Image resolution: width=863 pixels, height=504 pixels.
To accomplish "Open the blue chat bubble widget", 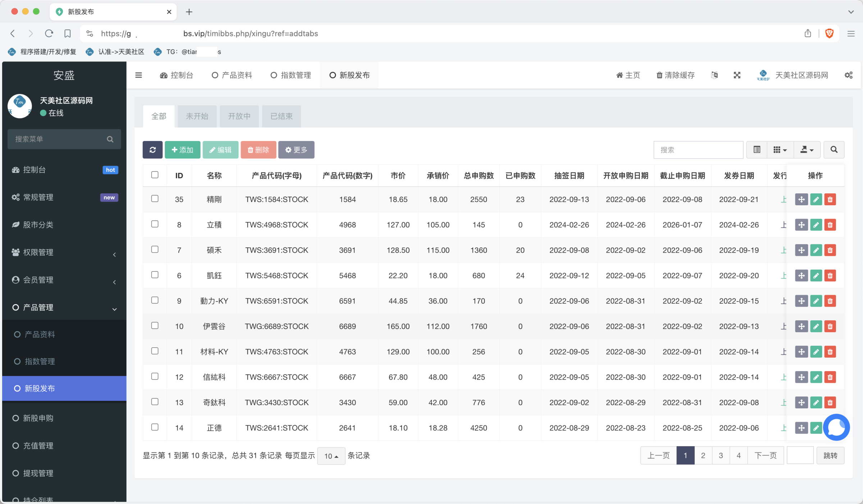I will (x=836, y=427).
